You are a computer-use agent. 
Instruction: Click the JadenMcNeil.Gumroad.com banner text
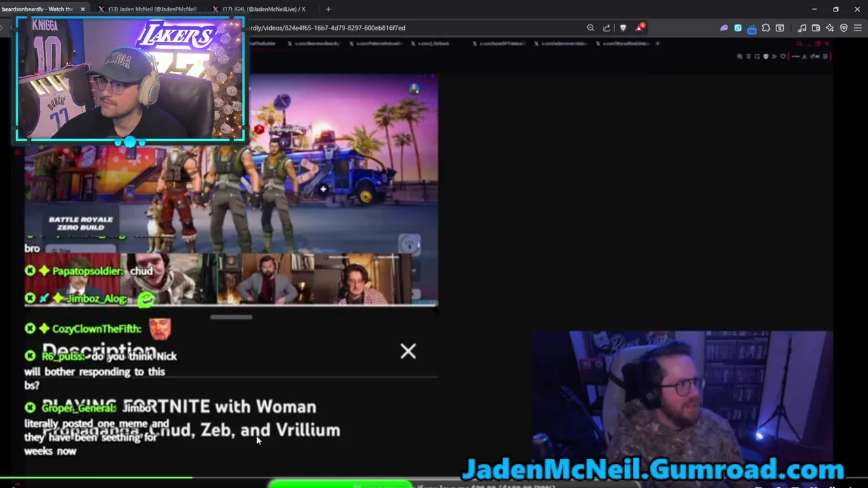pyautogui.click(x=653, y=469)
